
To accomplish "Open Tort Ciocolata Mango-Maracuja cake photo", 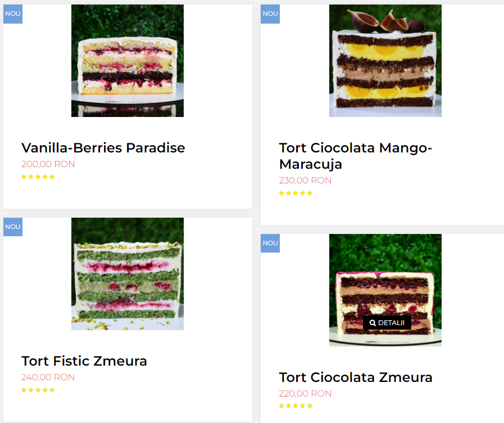I will pos(385,61).
